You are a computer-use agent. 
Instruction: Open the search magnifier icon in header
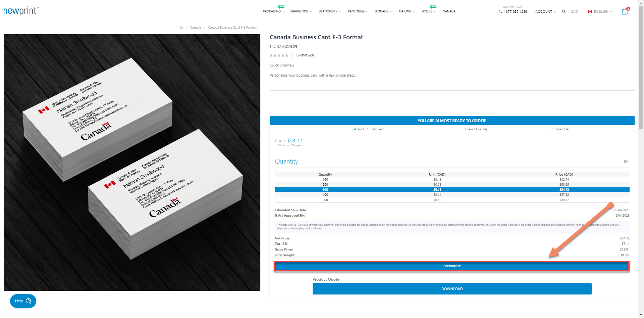coord(564,11)
